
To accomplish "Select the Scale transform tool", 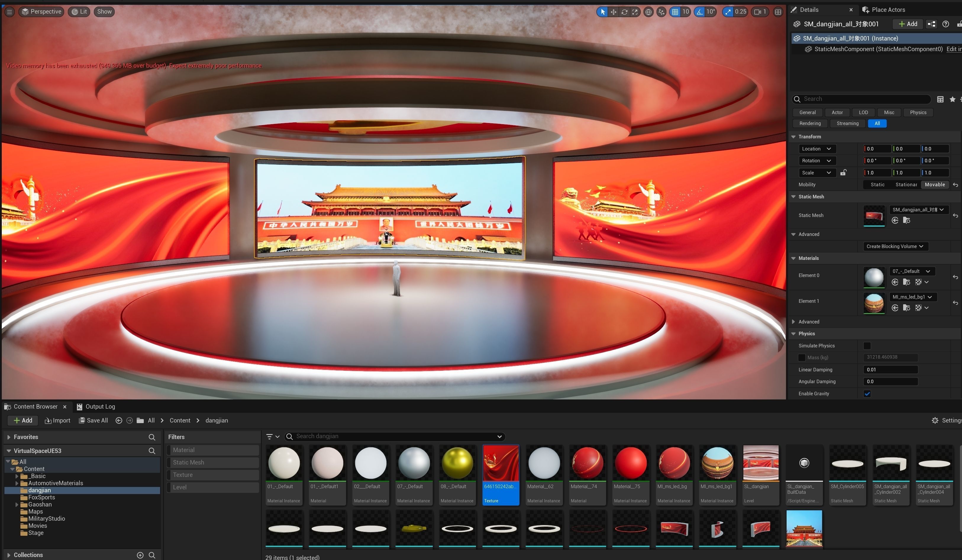I will click(x=635, y=12).
